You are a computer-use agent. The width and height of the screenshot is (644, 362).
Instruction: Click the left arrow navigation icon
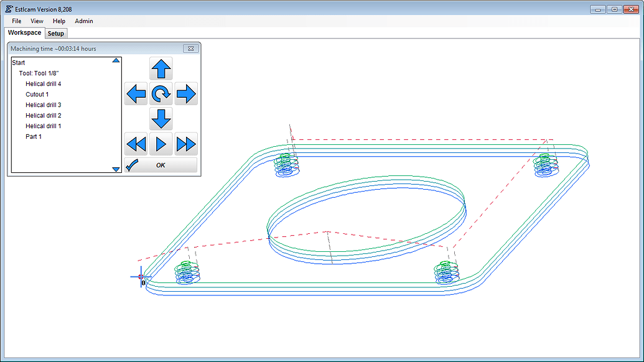[136, 93]
